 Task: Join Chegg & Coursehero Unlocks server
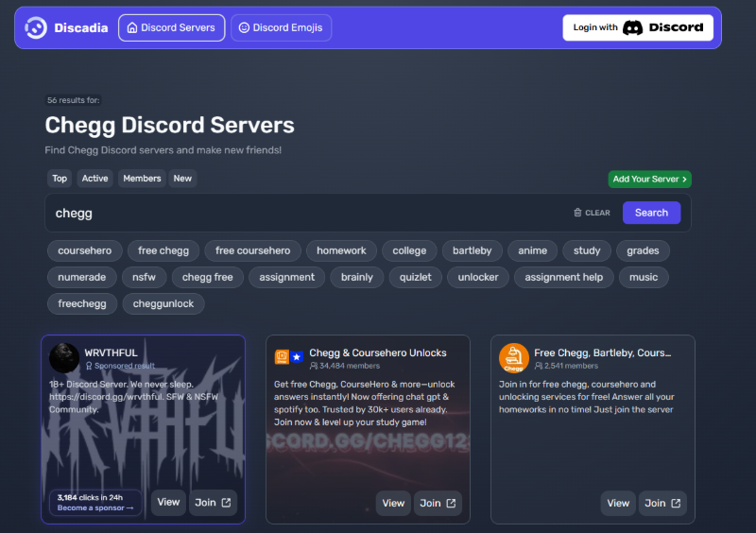pos(438,503)
